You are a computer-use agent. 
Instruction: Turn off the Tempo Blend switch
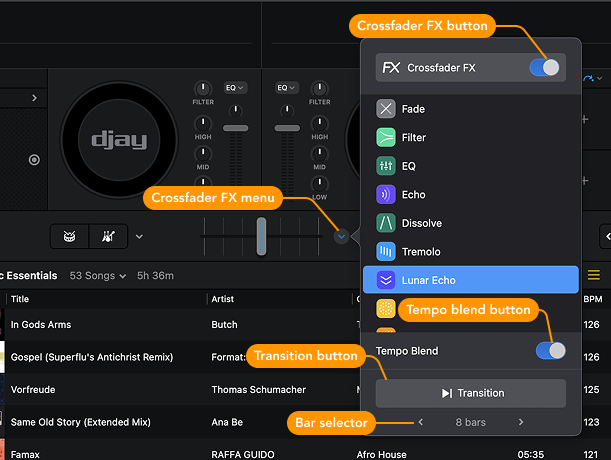pos(550,351)
